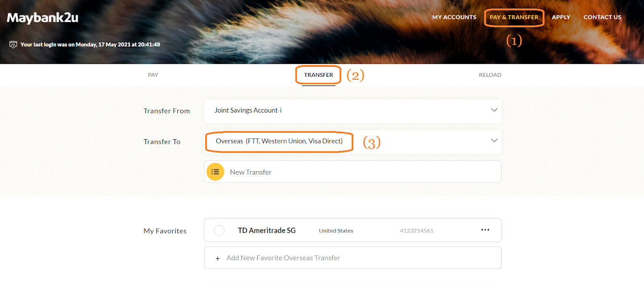Open the PAY & TRANSFER menu
Screen dimensions: 644x284
(x=514, y=17)
